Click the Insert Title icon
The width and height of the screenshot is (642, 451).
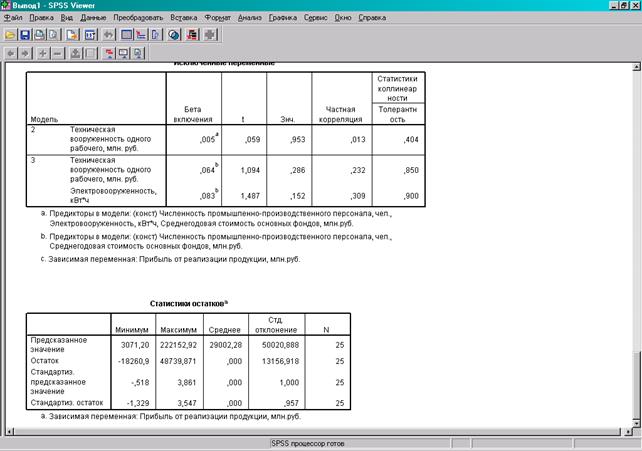(x=123, y=53)
